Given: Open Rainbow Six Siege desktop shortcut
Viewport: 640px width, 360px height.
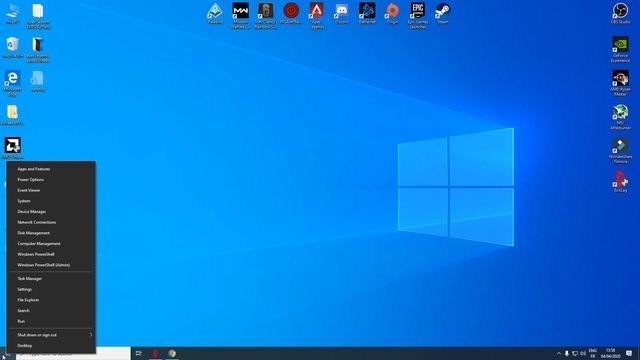Looking at the screenshot, I should point(266,15).
